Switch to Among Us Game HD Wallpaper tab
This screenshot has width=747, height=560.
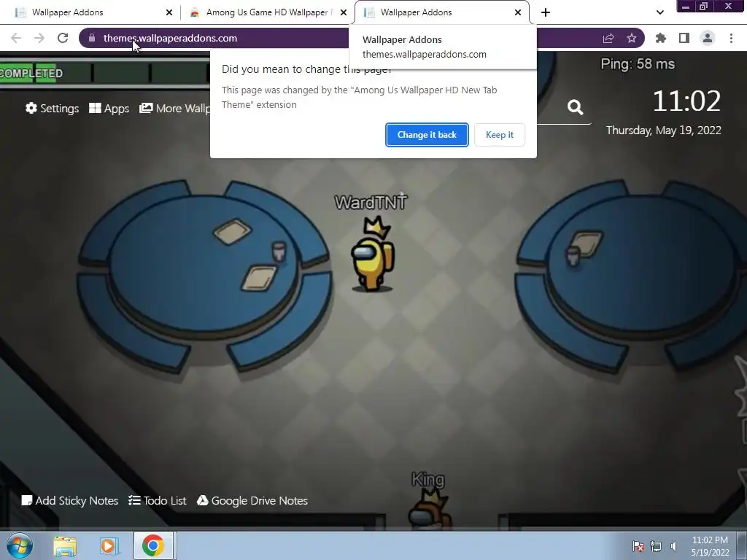click(268, 12)
